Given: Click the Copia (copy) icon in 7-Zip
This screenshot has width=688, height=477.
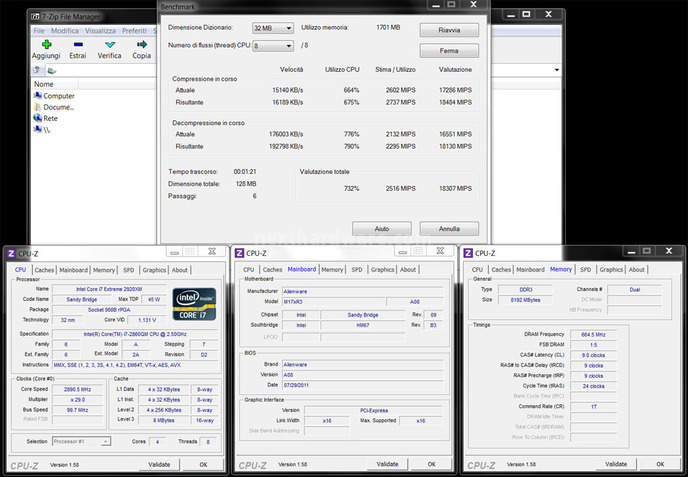Looking at the screenshot, I should (x=142, y=44).
